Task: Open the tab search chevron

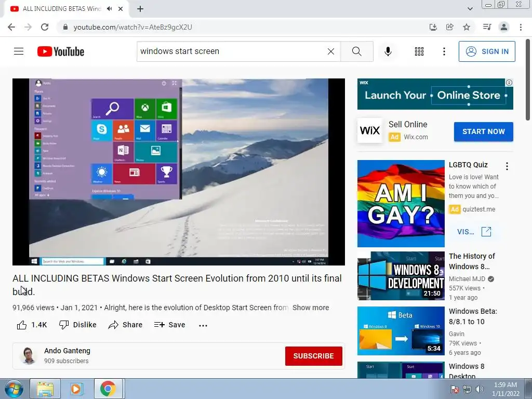Action: (x=470, y=9)
